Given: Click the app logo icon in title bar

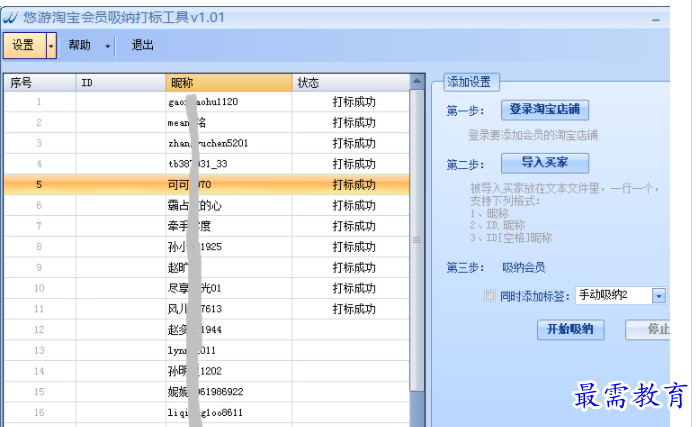Looking at the screenshot, I should coord(10,18).
